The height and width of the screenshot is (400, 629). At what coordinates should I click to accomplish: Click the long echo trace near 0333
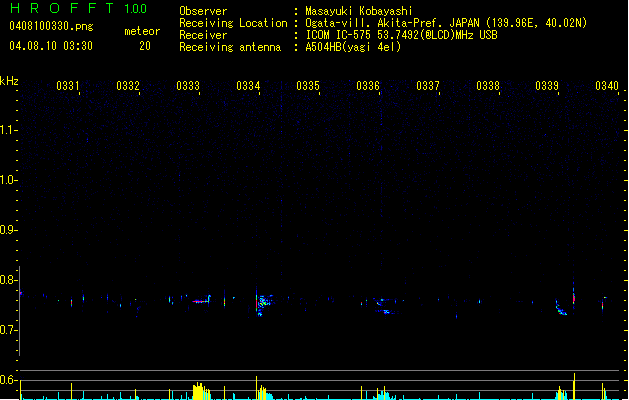click(x=201, y=300)
